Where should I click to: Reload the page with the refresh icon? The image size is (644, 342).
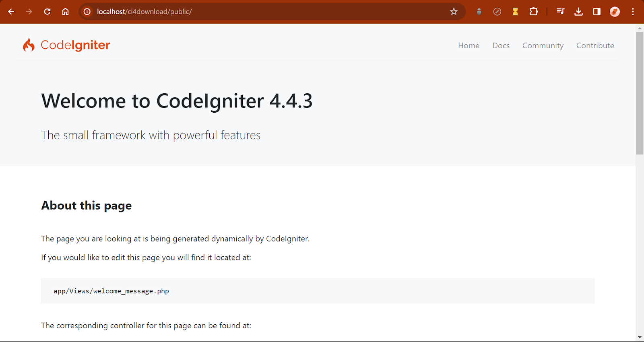click(x=47, y=12)
